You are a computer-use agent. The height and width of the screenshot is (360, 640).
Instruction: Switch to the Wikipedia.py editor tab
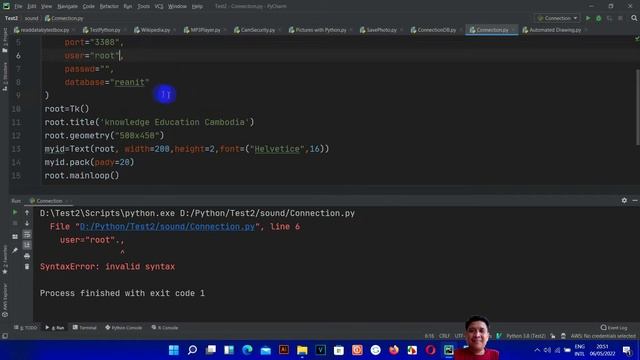click(x=156, y=30)
